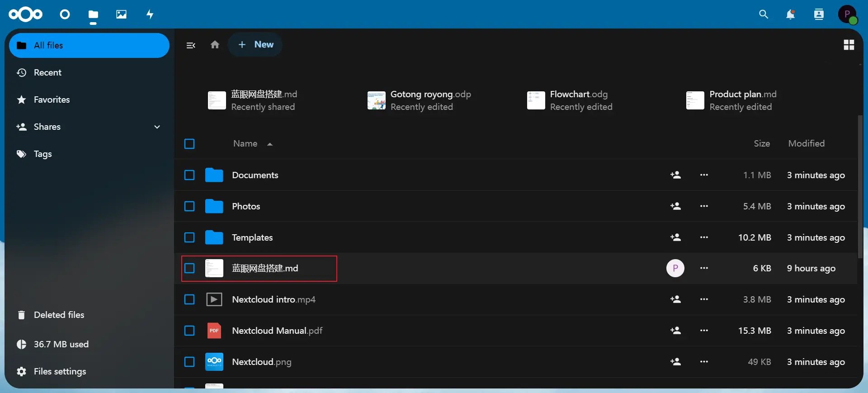Go to Deleted files
The image size is (868, 393).
point(59,315)
